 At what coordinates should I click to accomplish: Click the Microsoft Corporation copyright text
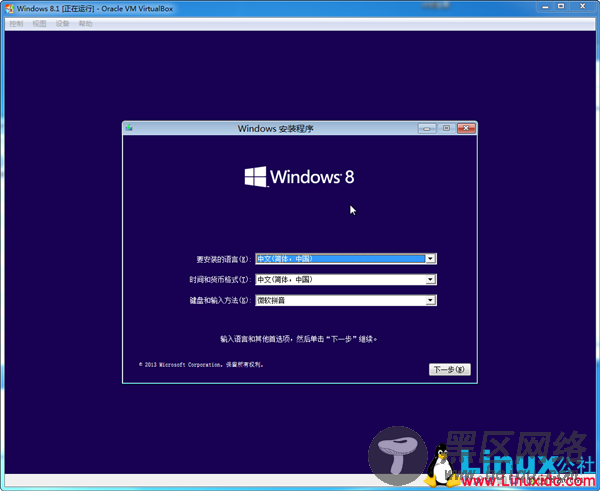201,365
